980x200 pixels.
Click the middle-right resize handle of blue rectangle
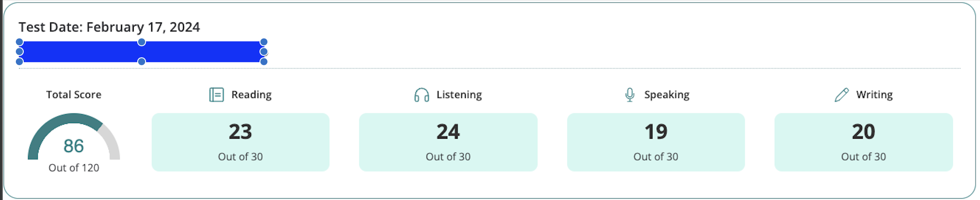(x=264, y=52)
